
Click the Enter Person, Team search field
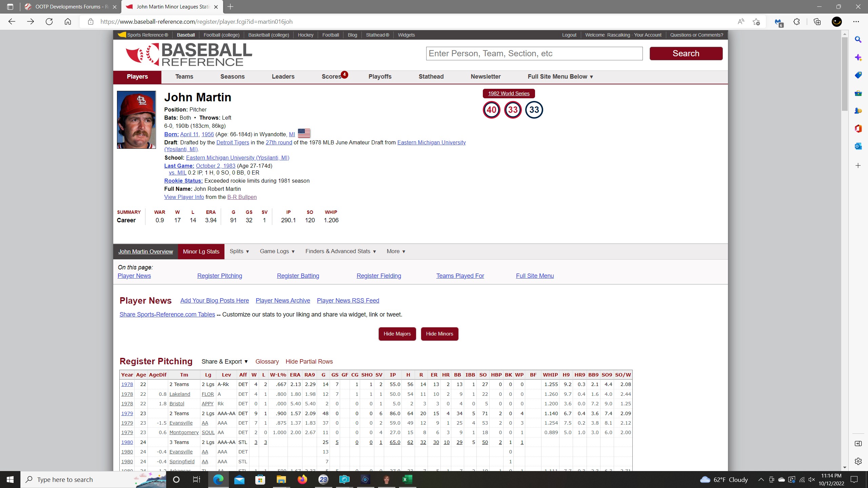tap(534, 54)
